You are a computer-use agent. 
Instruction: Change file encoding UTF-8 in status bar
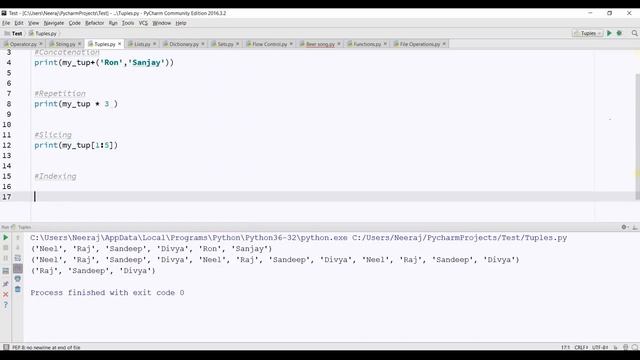point(600,347)
